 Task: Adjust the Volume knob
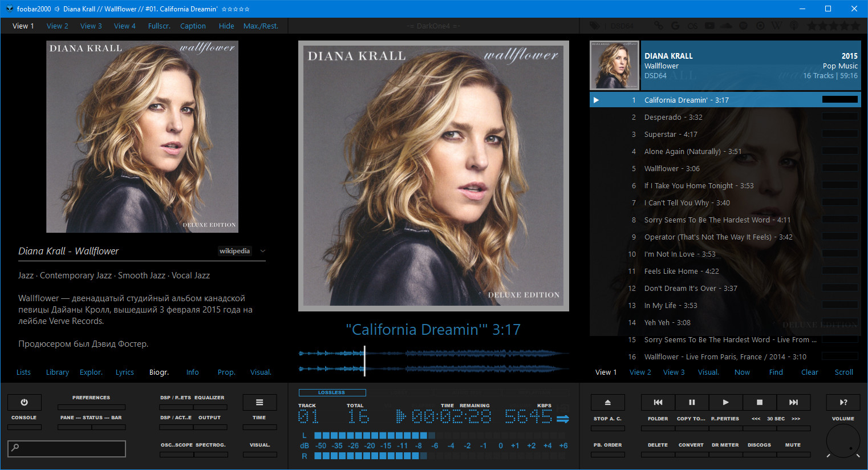coord(843,441)
